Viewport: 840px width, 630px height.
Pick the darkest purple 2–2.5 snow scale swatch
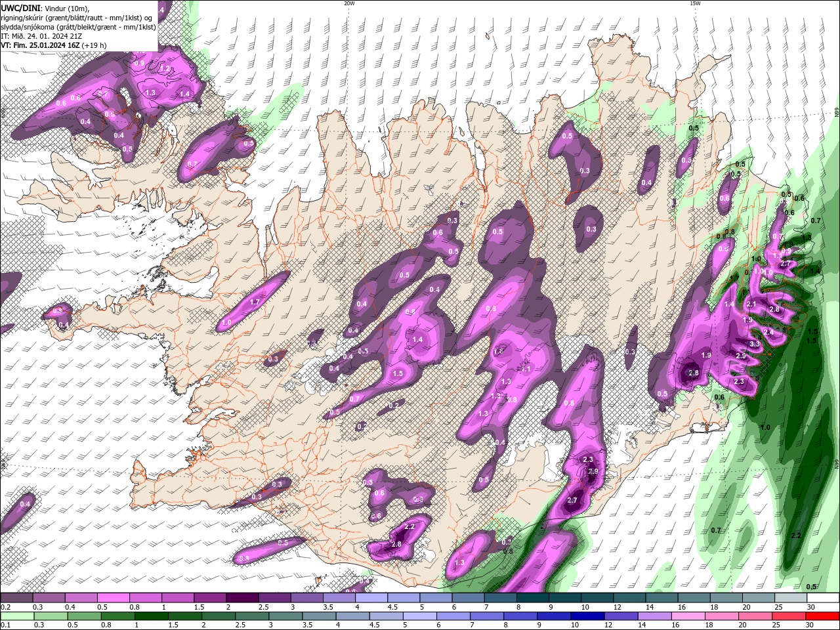(242, 598)
